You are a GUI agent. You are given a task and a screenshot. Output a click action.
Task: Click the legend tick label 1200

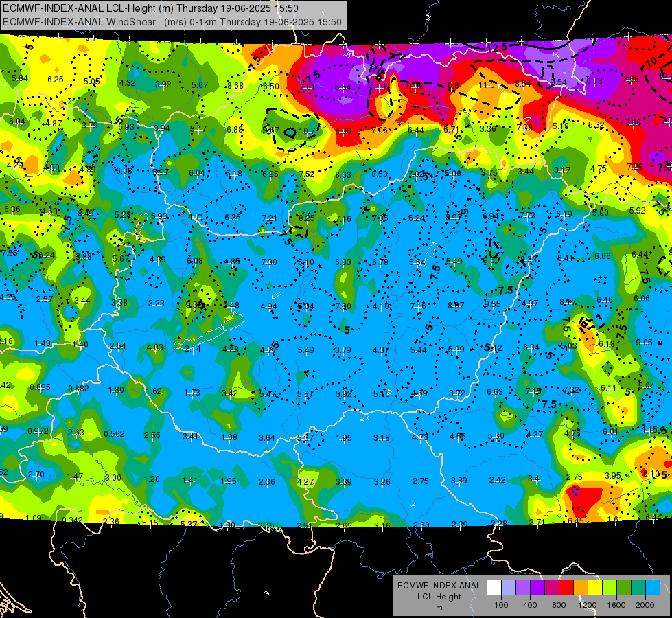click(588, 605)
